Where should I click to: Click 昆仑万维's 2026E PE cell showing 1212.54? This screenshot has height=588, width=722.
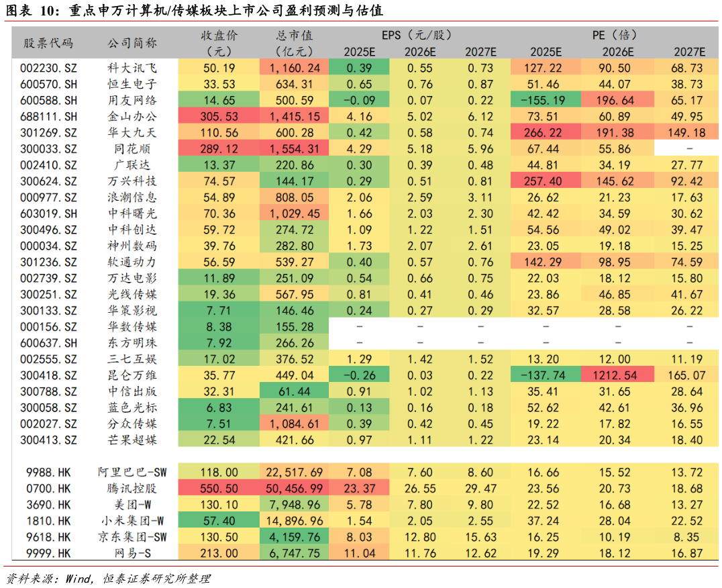[x=617, y=375]
